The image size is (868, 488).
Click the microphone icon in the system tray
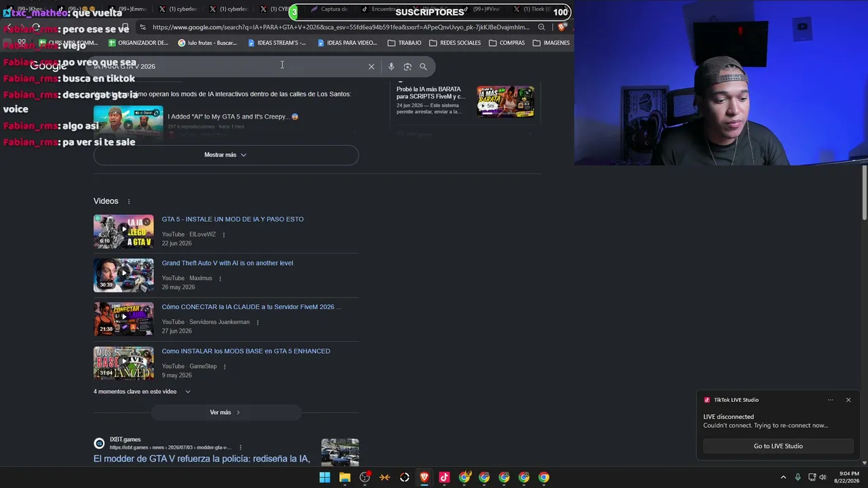coord(797,477)
